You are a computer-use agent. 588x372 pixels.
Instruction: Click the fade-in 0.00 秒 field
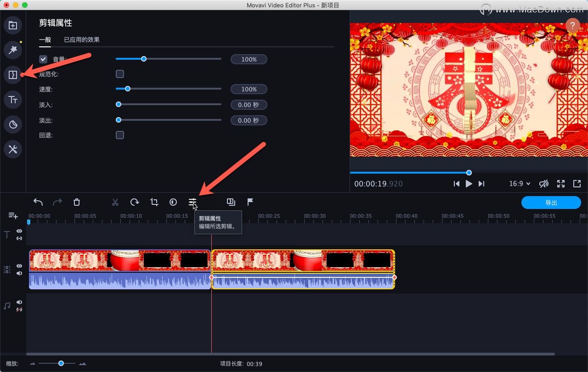tap(249, 105)
